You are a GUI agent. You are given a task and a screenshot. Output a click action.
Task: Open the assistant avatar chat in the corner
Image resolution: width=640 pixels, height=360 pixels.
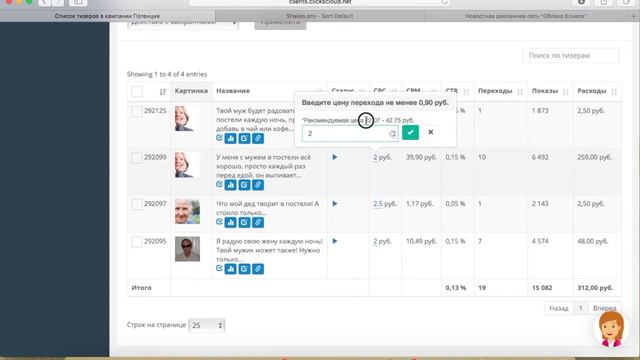pyautogui.click(x=611, y=329)
